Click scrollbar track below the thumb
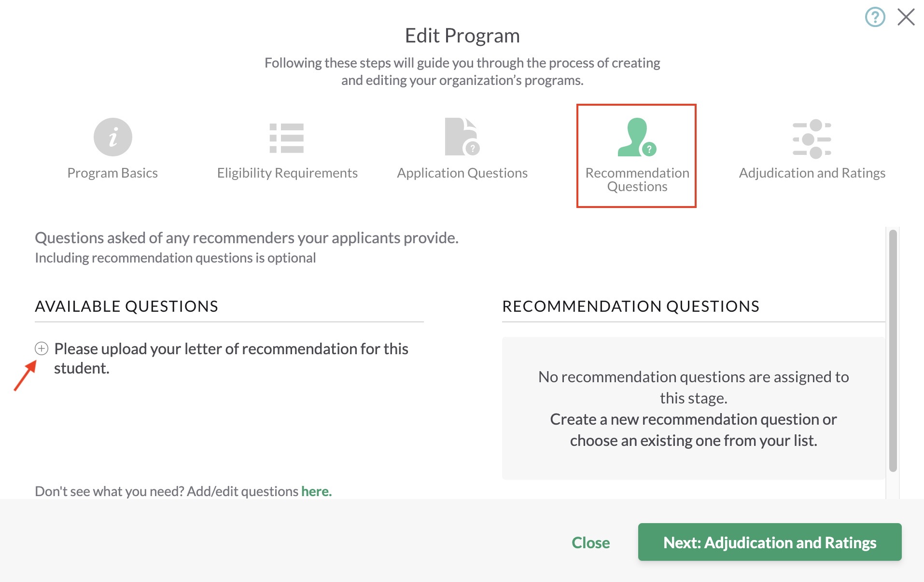The image size is (924, 582). 893,485
